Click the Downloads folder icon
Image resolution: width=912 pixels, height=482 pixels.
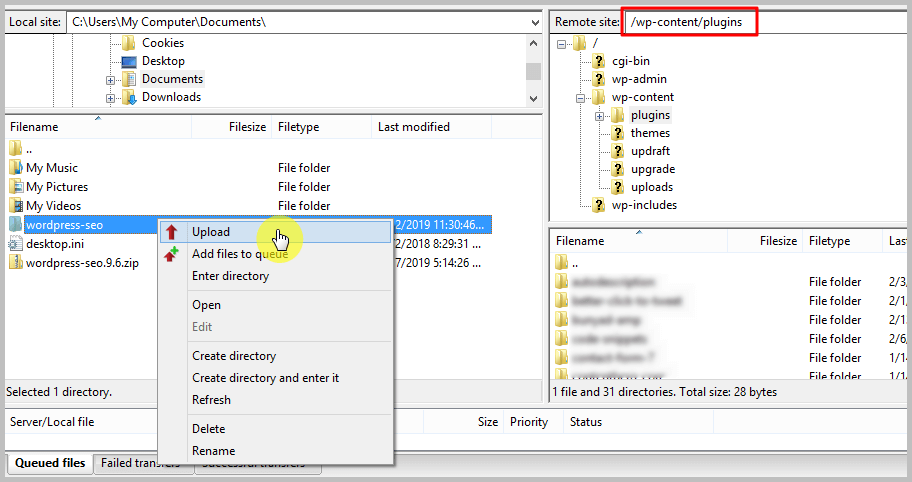click(129, 97)
